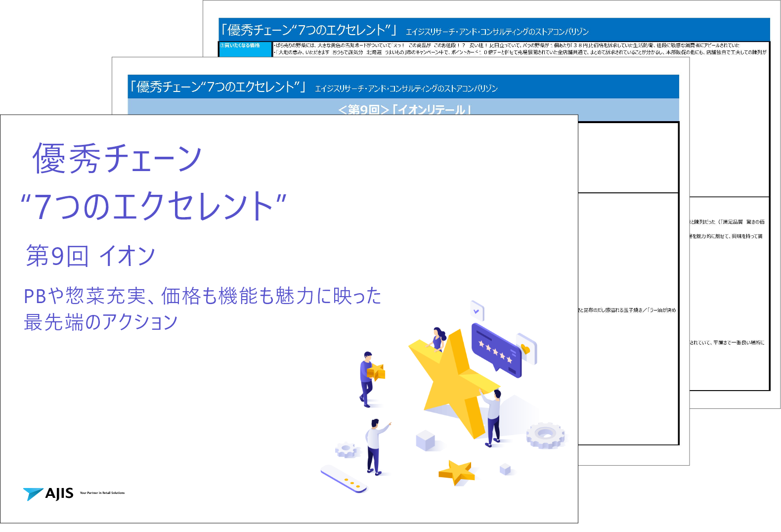Click the back slide text 満足品質 驚きの価

pos(743,222)
